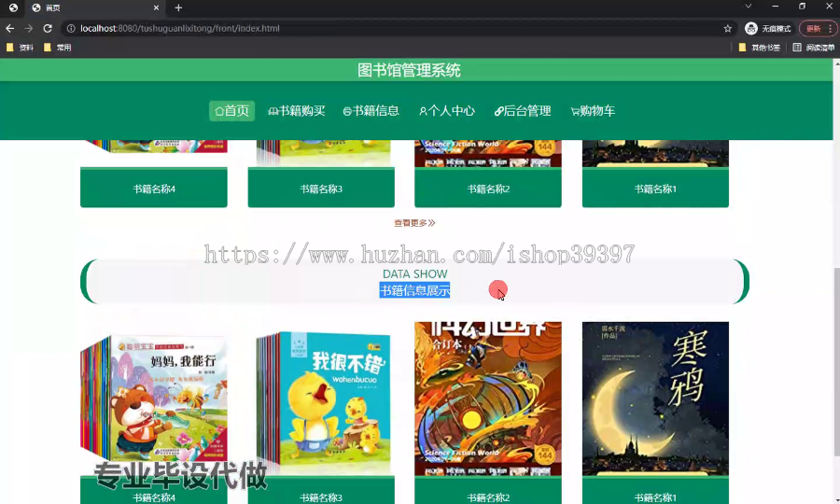The height and width of the screenshot is (504, 840).
Task: Go back with the browser back arrow
Action: 9,28
